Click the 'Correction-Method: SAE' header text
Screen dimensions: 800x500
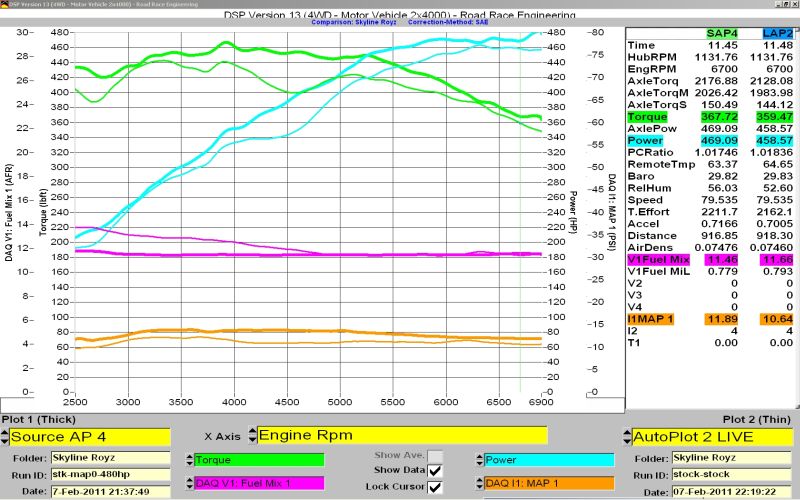448,22
